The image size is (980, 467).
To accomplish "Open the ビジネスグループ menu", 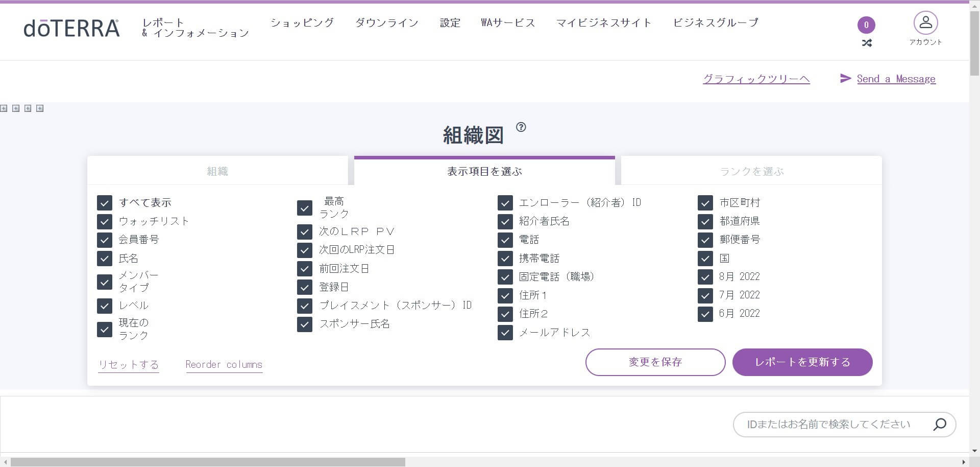I will (716, 22).
